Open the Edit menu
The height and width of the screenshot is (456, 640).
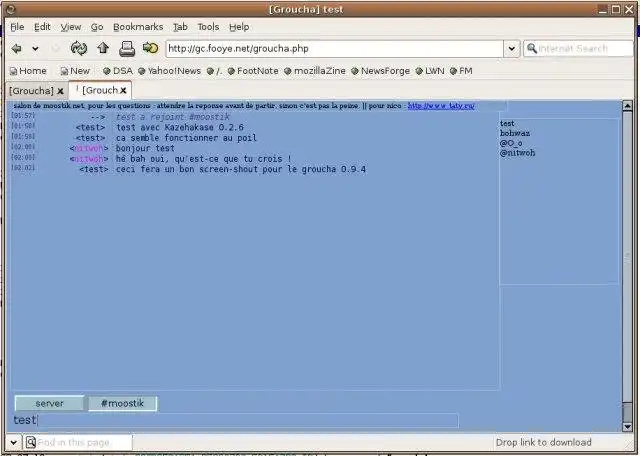(x=42, y=27)
